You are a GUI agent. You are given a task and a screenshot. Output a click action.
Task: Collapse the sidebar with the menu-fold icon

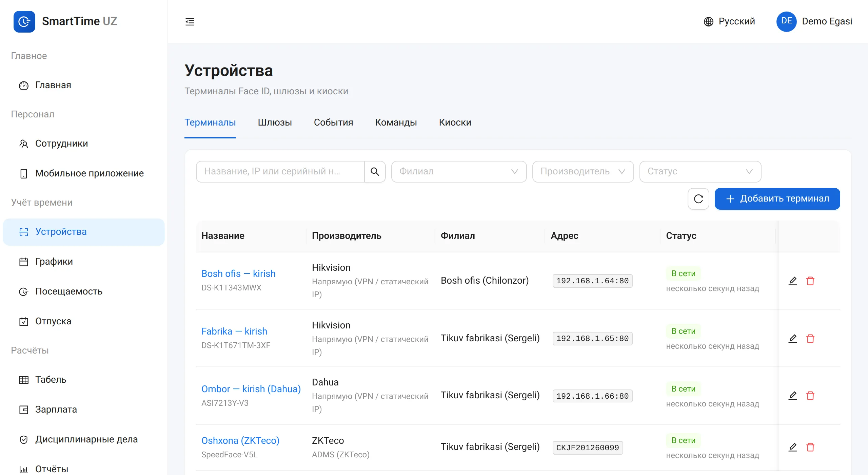[190, 22]
